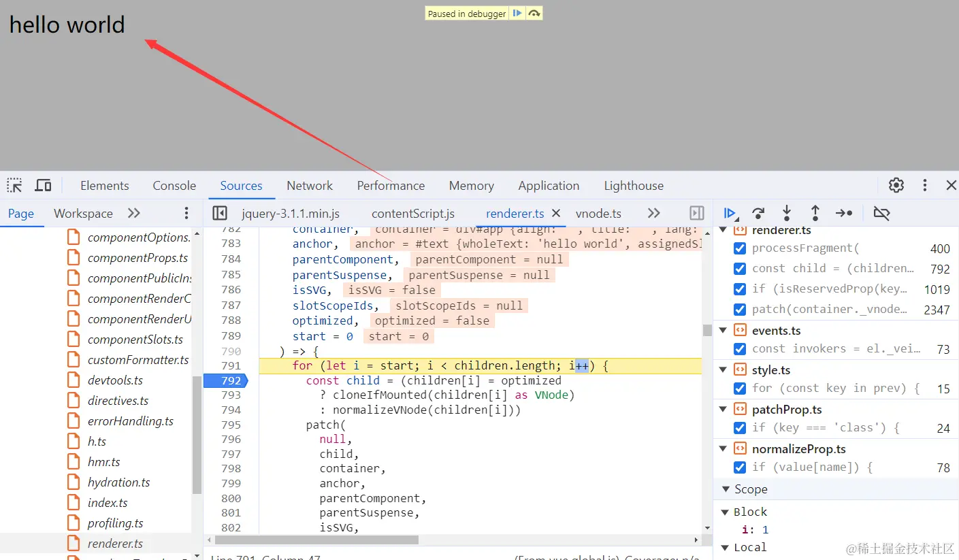The width and height of the screenshot is (959, 560).
Task: Collapse the events.ts breakpoint group
Action: point(723,330)
